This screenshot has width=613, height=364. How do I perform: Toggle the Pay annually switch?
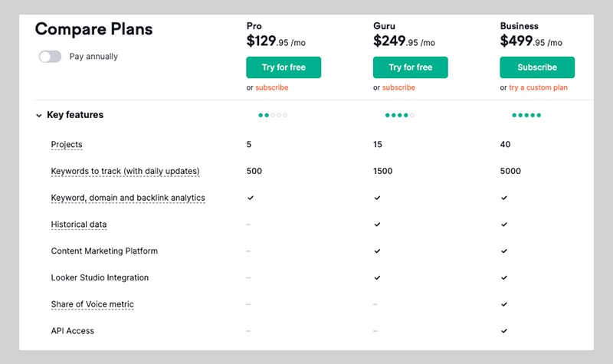pos(50,57)
